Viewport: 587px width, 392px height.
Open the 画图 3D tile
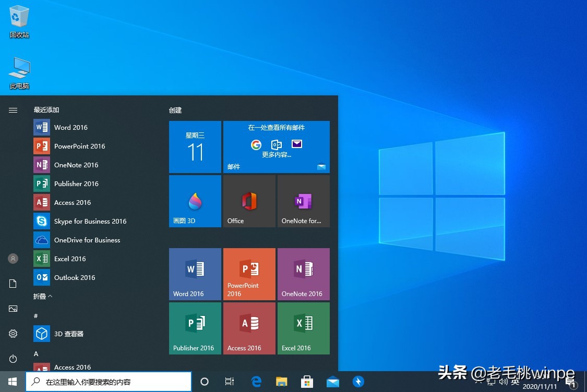point(195,201)
